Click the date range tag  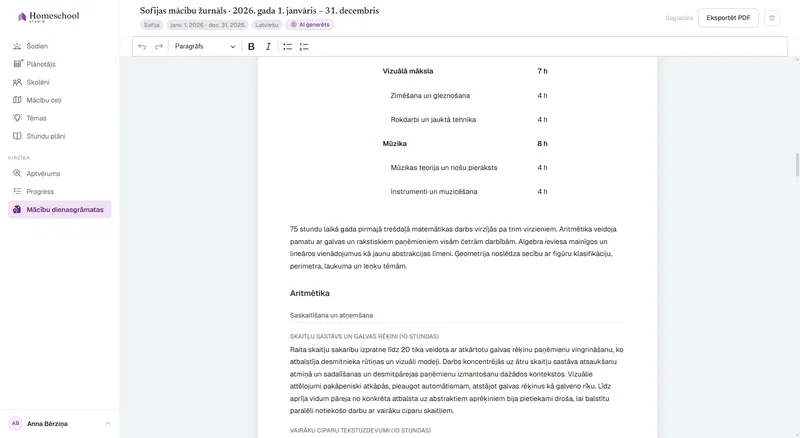point(207,25)
